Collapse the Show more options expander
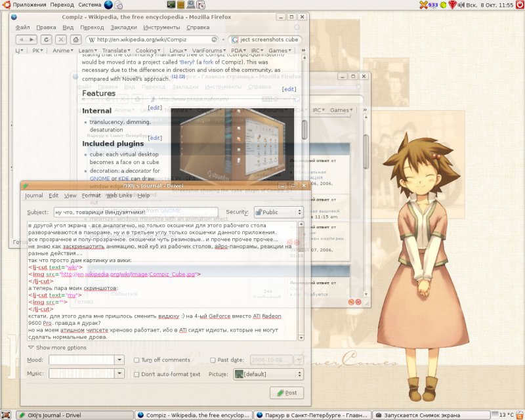This screenshot has height=420, width=525. [30, 347]
